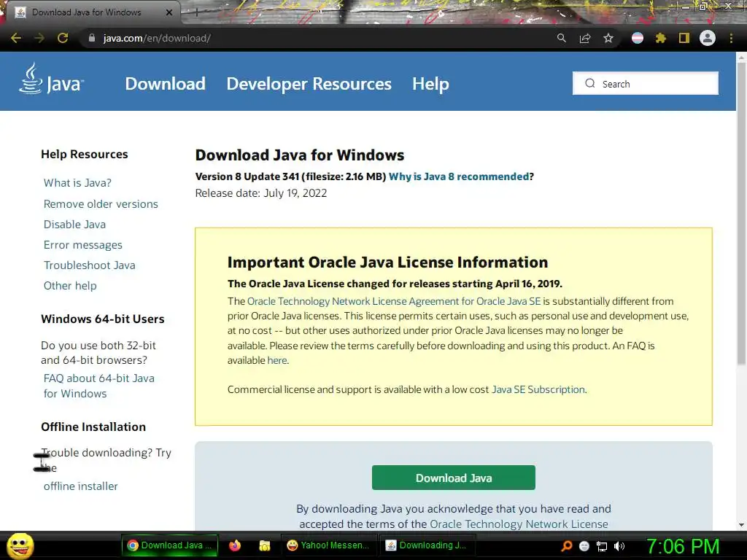Screen dimensions: 747x560
Task: Click the orange search icon in the system tray
Action: point(566,545)
